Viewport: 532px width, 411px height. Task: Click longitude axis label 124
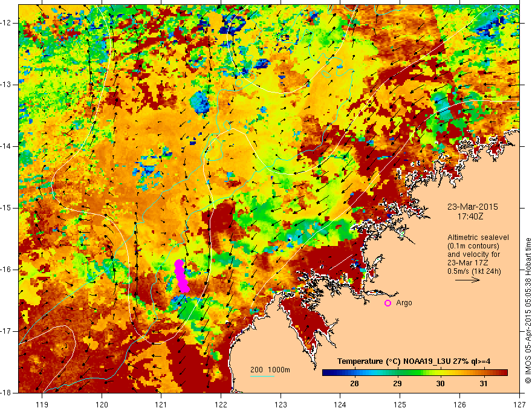[x=340, y=404]
